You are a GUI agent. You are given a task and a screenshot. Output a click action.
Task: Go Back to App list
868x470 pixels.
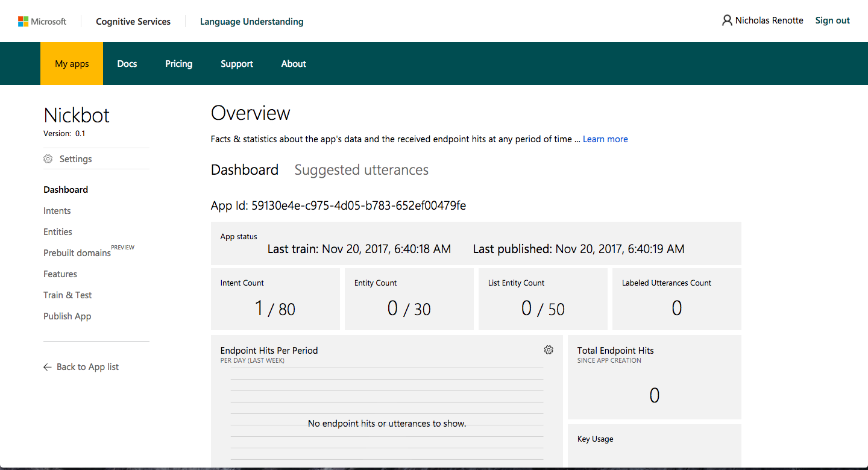coord(87,367)
